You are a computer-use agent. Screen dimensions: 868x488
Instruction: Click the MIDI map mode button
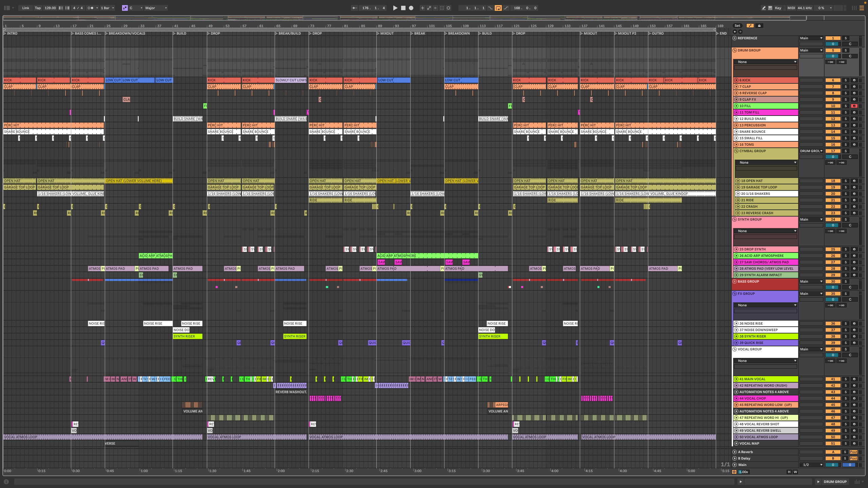[791, 8]
